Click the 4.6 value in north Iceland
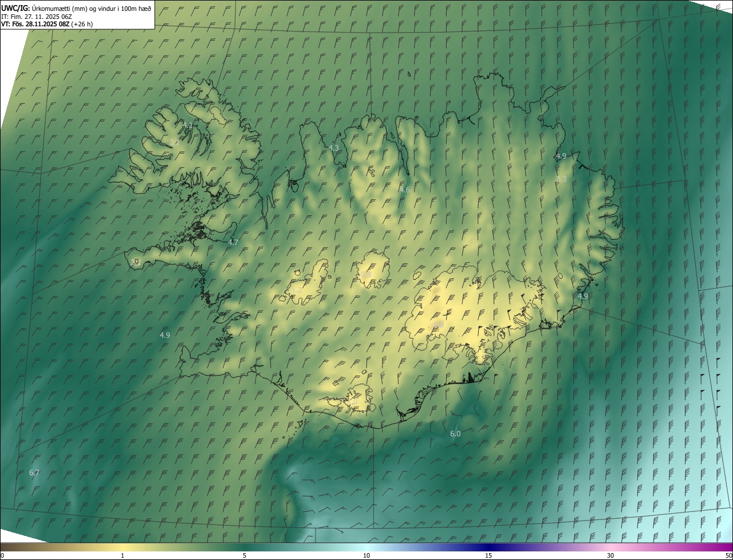Screen dimensions: 733x560 405,190
